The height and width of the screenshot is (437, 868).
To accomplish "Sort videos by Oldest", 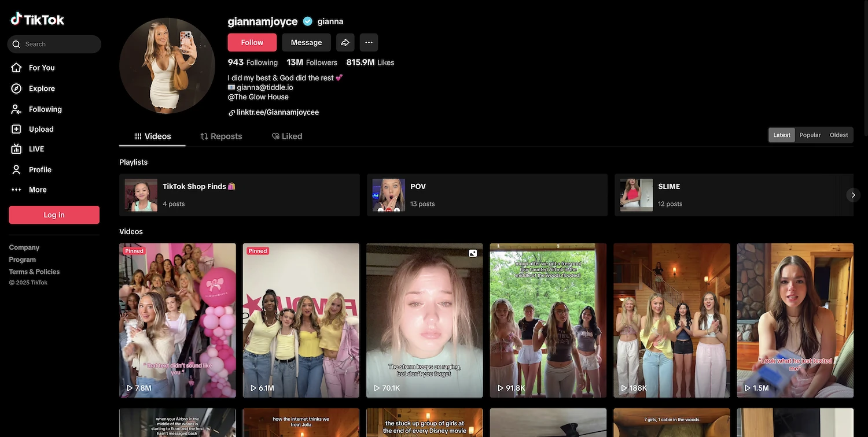I will coord(838,135).
